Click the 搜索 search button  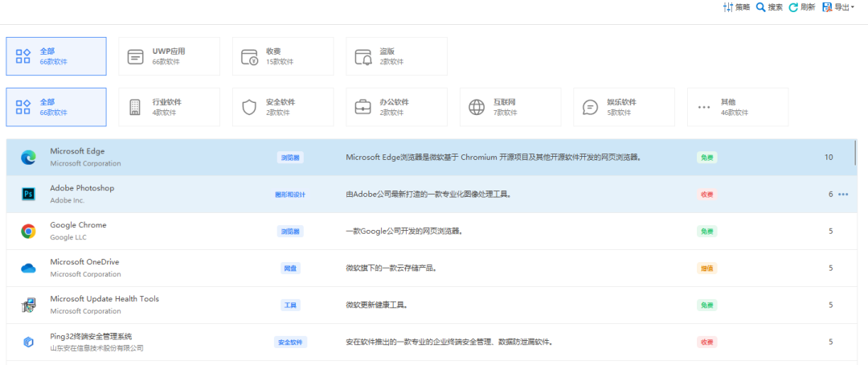point(769,7)
